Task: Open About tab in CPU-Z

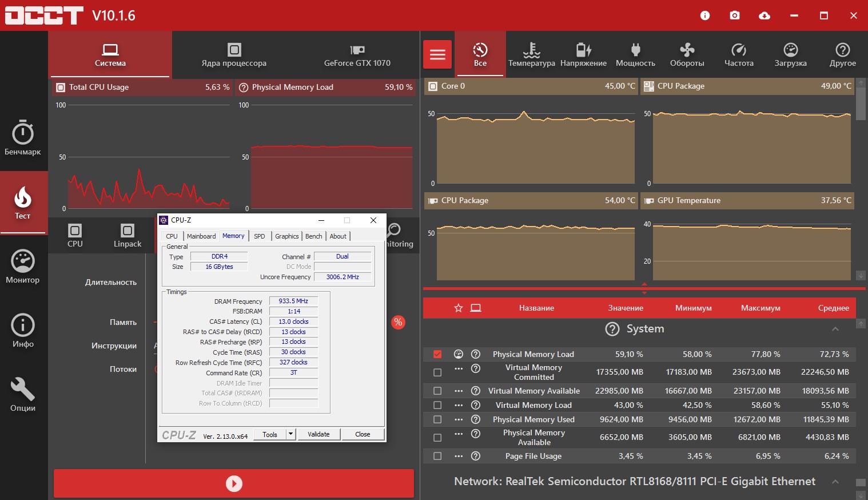Action: (x=338, y=236)
